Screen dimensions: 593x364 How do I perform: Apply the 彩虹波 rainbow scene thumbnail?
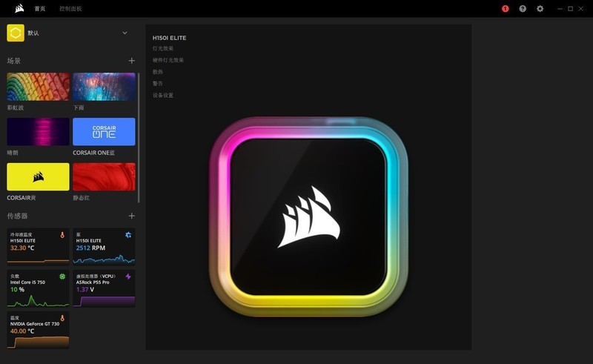(39, 87)
